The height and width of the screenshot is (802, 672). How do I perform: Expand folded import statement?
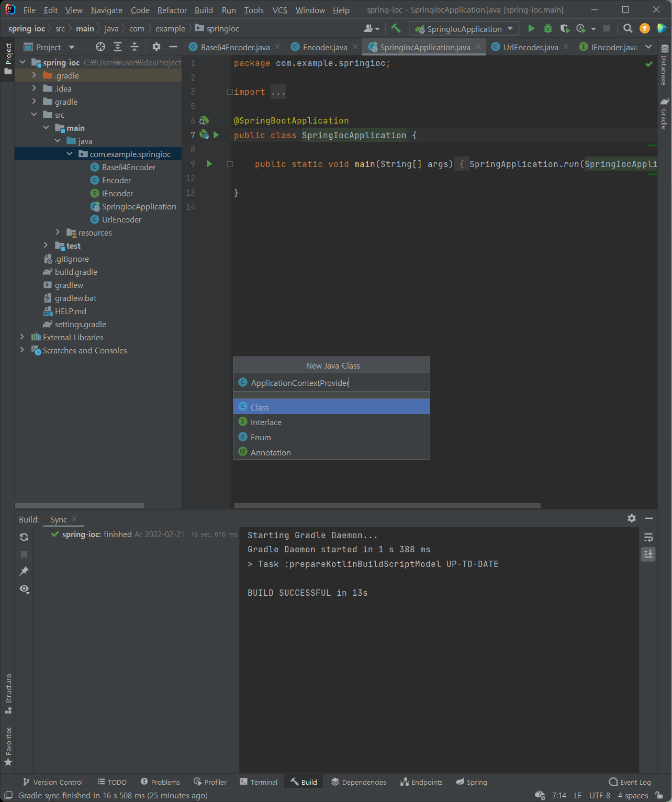pyautogui.click(x=230, y=92)
